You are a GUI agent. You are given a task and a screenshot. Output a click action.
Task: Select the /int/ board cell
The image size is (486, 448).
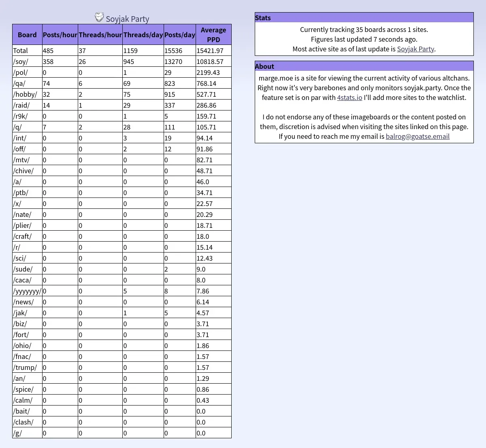(x=27, y=138)
